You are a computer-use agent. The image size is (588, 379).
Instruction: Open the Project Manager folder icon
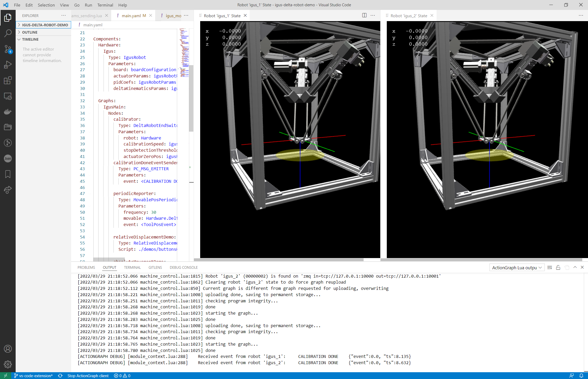point(8,127)
